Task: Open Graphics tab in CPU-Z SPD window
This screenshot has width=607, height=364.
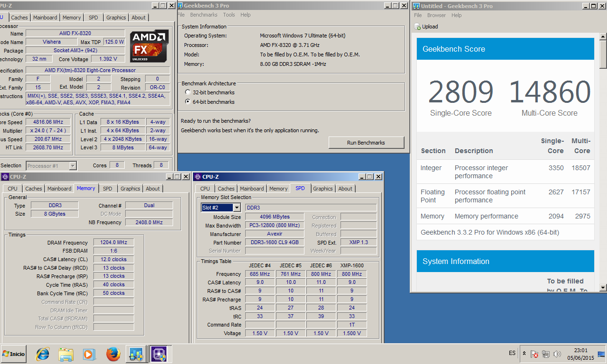Action: point(323,189)
